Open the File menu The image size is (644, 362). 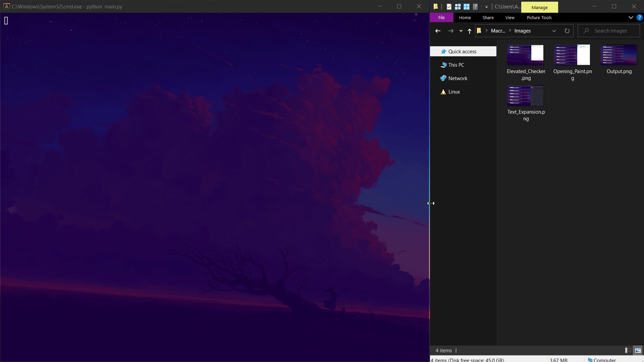(x=441, y=17)
